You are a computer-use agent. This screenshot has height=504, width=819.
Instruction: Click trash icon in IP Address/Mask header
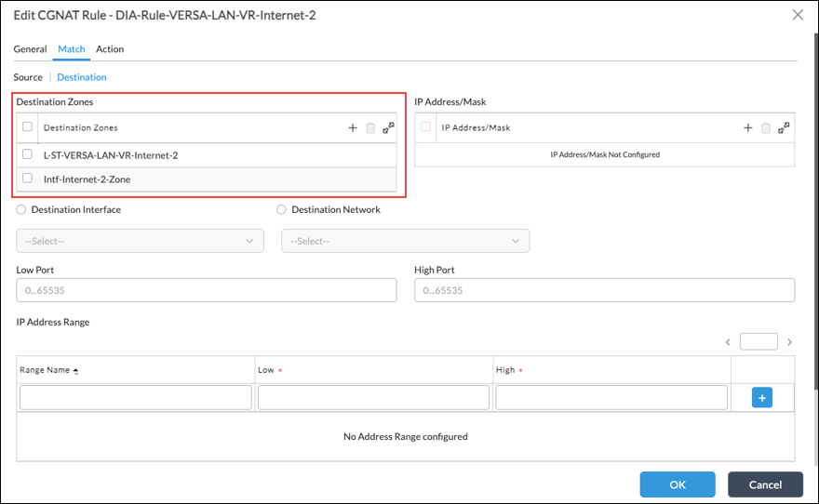766,127
